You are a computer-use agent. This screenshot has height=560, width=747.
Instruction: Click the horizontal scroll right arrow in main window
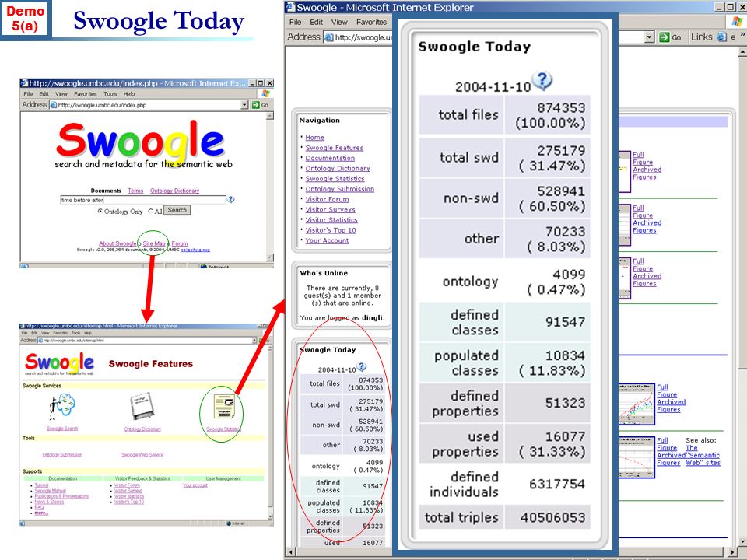pos(733,552)
